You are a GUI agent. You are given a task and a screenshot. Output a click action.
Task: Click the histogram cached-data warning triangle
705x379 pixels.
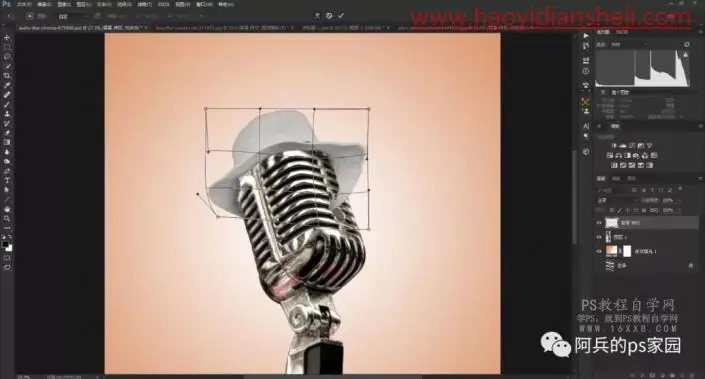coord(686,55)
